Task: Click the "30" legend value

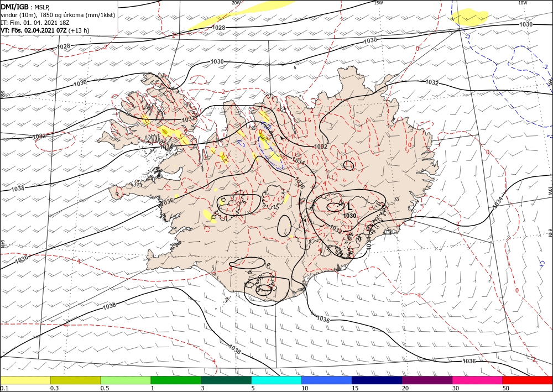Action: click(456, 388)
